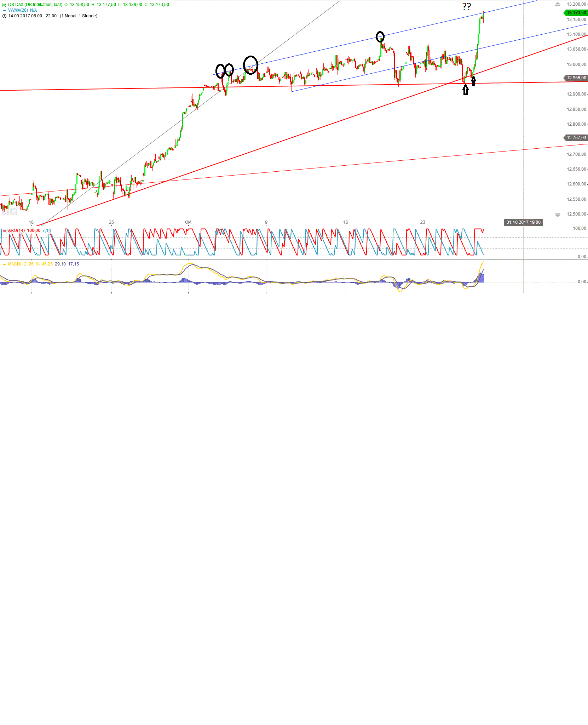588x725 pixels.
Task: Click the closing price value C: 13.173,50
Action: click(x=157, y=5)
